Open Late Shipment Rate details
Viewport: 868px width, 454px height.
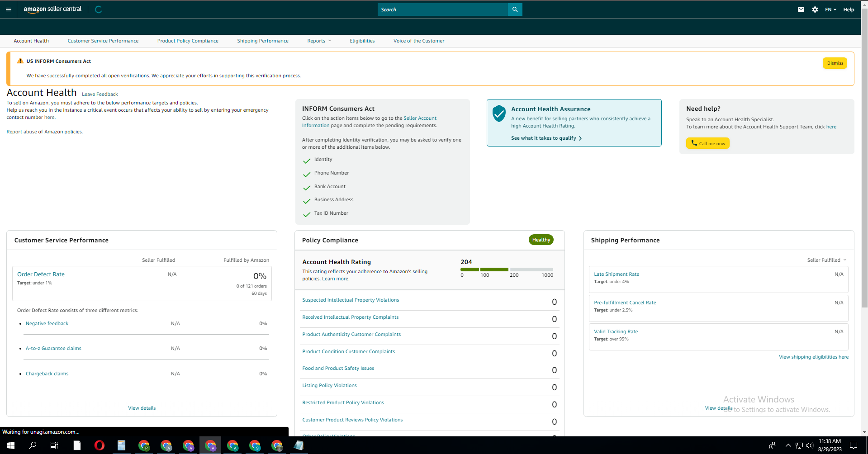pos(617,274)
